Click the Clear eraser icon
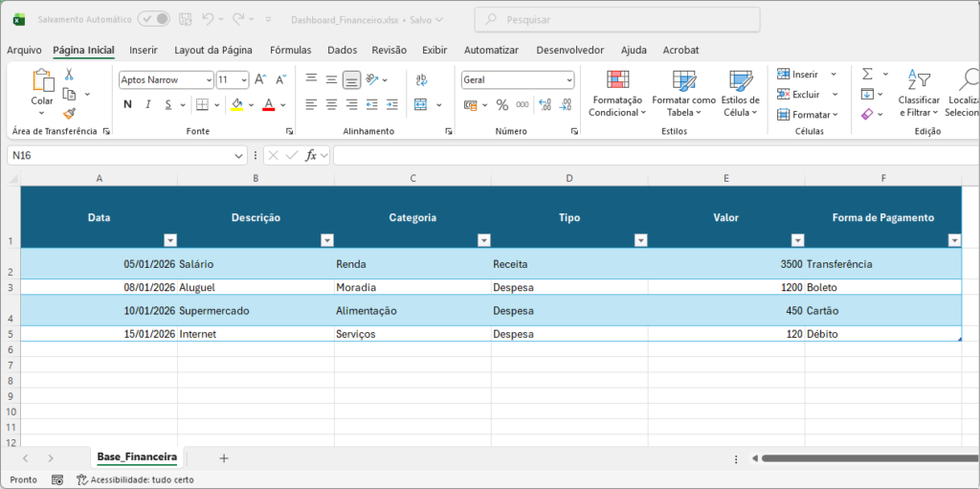Image resolution: width=980 pixels, height=489 pixels. tap(867, 115)
